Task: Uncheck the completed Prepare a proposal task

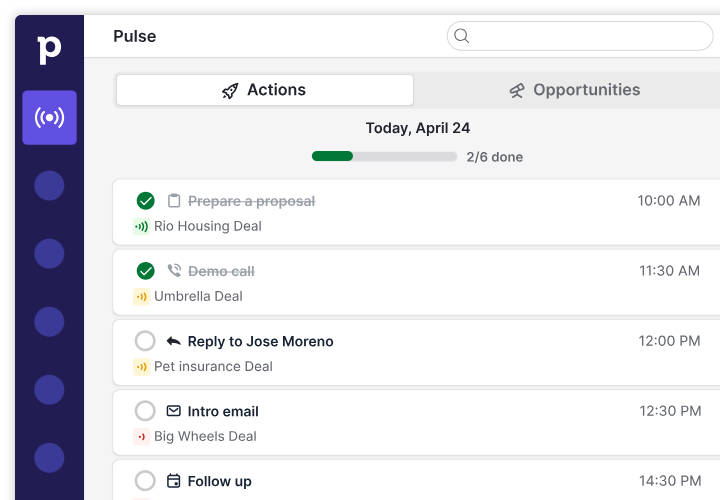Action: tap(146, 201)
